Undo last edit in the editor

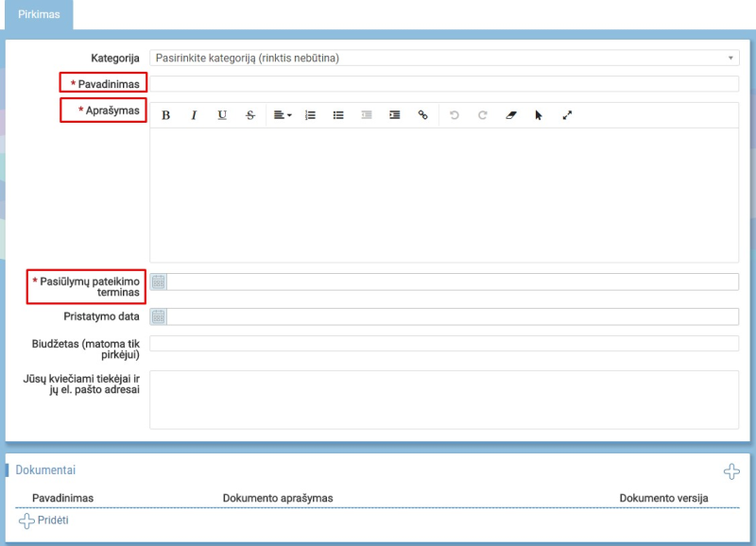[x=455, y=115]
